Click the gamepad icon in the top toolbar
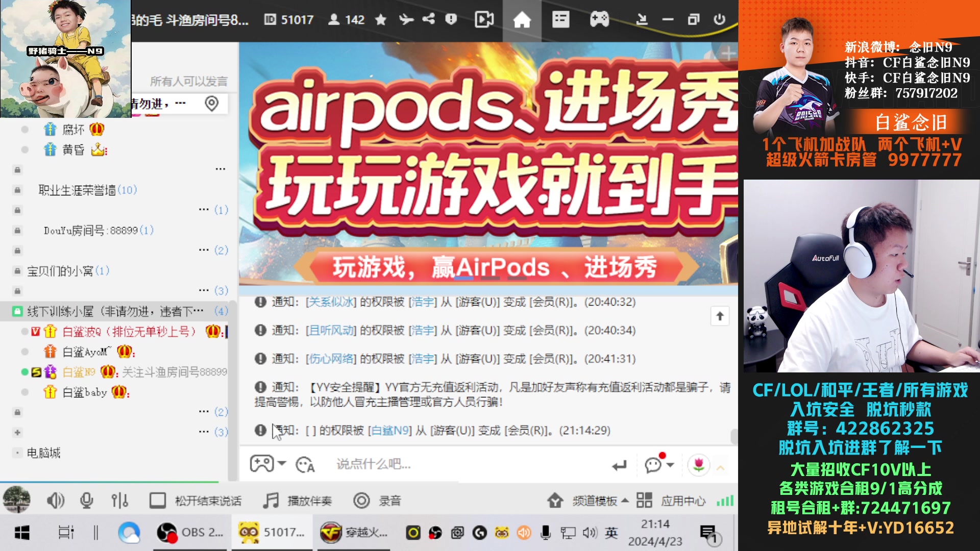The height and width of the screenshot is (551, 980). pyautogui.click(x=598, y=19)
